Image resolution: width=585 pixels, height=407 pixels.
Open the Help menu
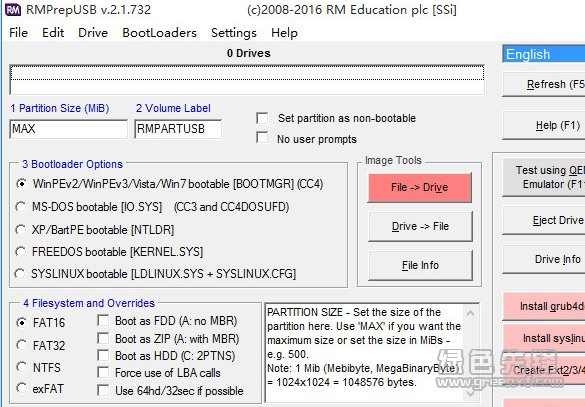[284, 33]
